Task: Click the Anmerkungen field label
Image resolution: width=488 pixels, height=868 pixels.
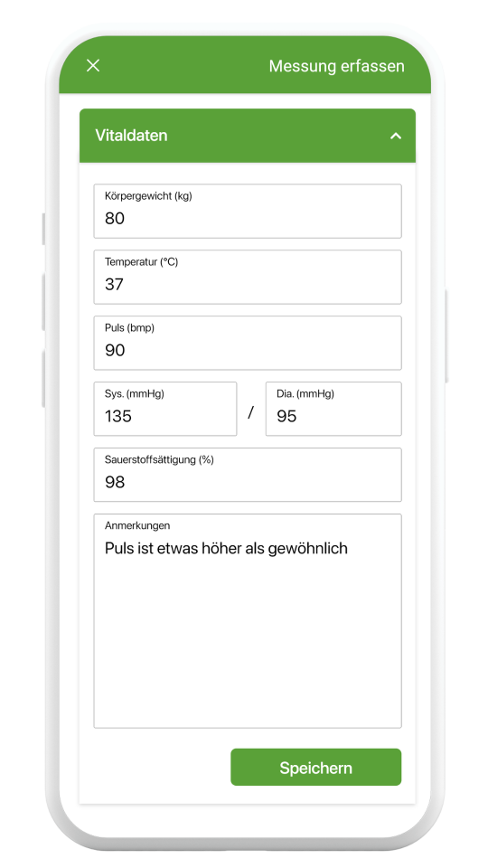Action: (x=137, y=525)
